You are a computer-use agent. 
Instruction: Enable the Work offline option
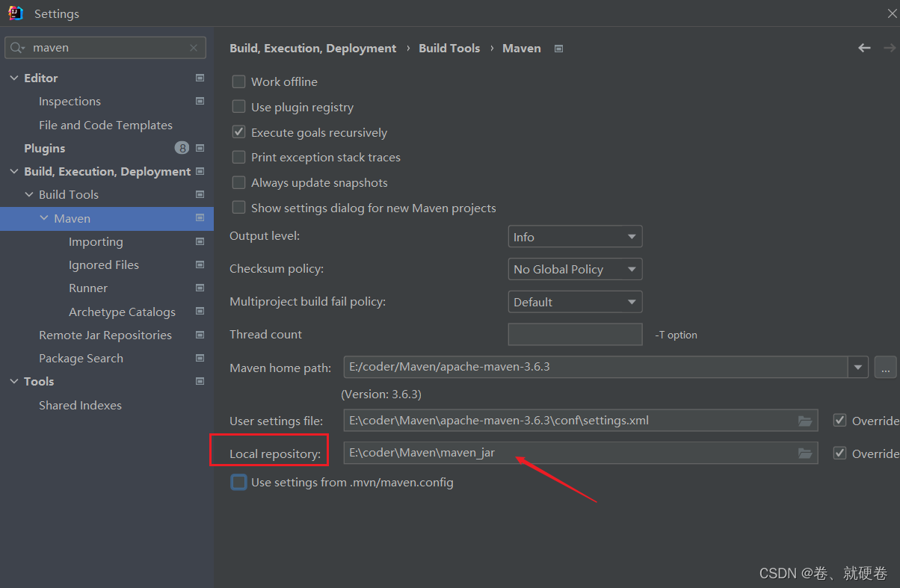[238, 81]
